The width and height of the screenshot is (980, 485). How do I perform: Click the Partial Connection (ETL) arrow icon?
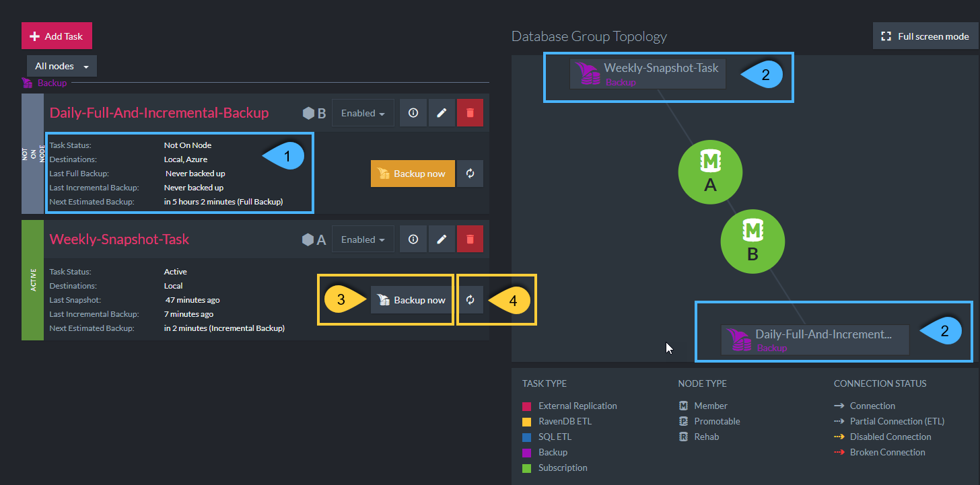(x=839, y=421)
